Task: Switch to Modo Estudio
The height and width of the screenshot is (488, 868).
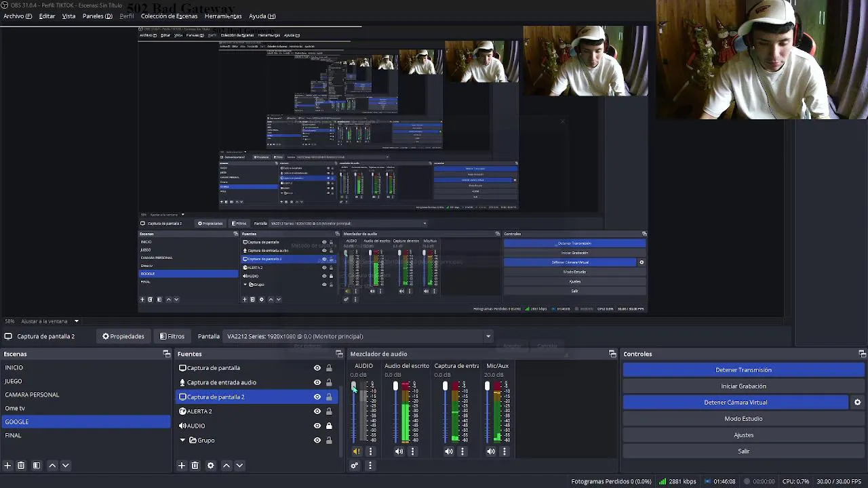Action: [x=743, y=419]
